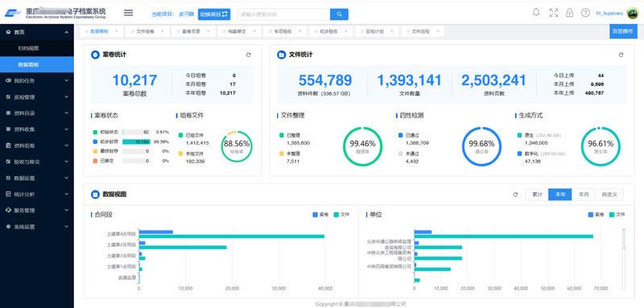
Task: Expand the 巡检管理 sidebar menu
Action: (x=37, y=97)
